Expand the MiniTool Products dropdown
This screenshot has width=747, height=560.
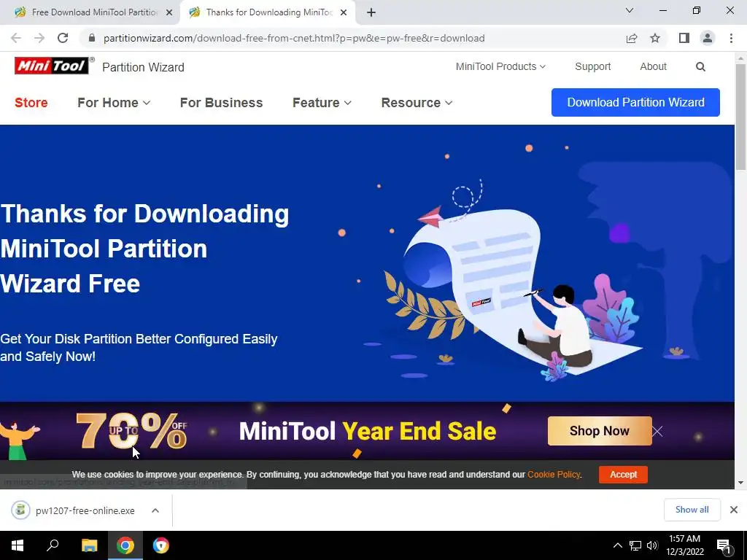(x=500, y=66)
